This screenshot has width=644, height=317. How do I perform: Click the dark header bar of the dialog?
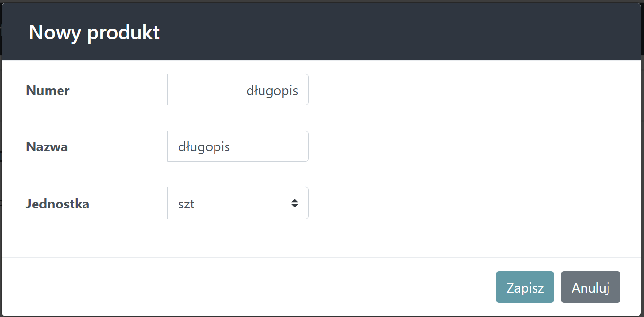[322, 32]
